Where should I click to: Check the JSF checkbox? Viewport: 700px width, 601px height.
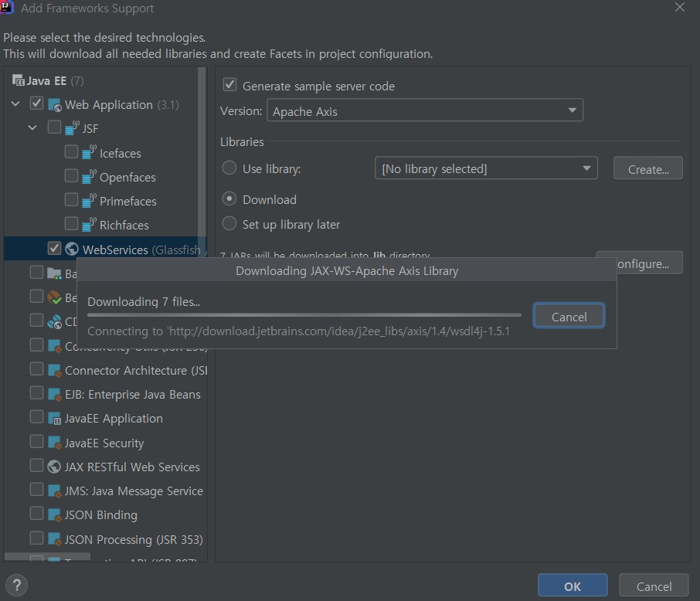(x=54, y=127)
